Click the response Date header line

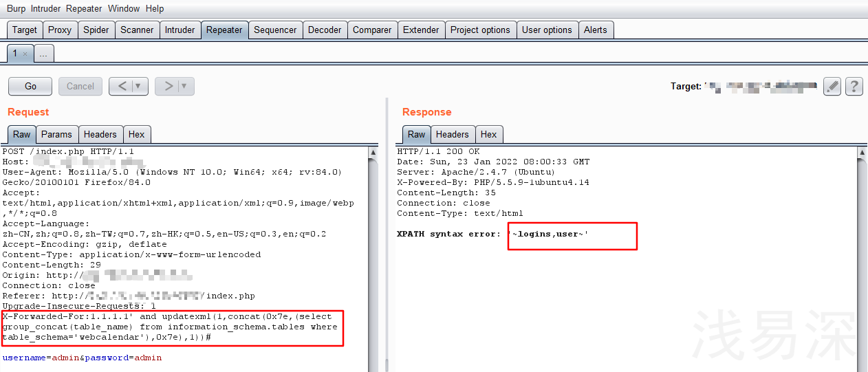coord(493,162)
